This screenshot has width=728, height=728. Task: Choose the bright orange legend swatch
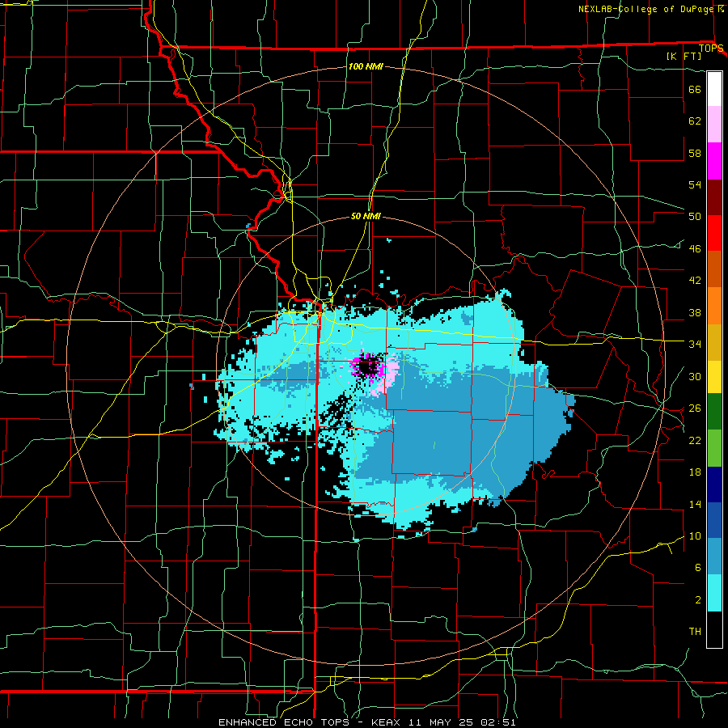pos(714,306)
